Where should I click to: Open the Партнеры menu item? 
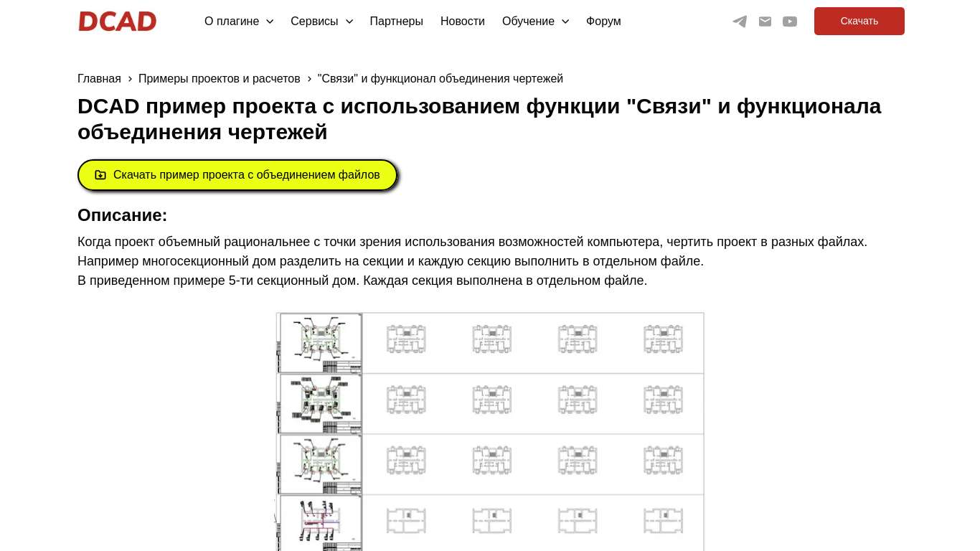point(396,22)
